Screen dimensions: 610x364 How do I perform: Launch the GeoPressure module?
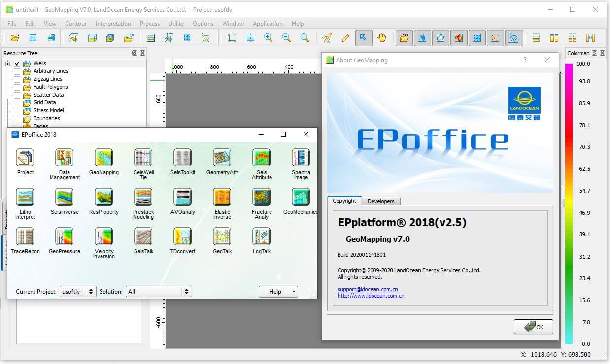click(x=64, y=237)
